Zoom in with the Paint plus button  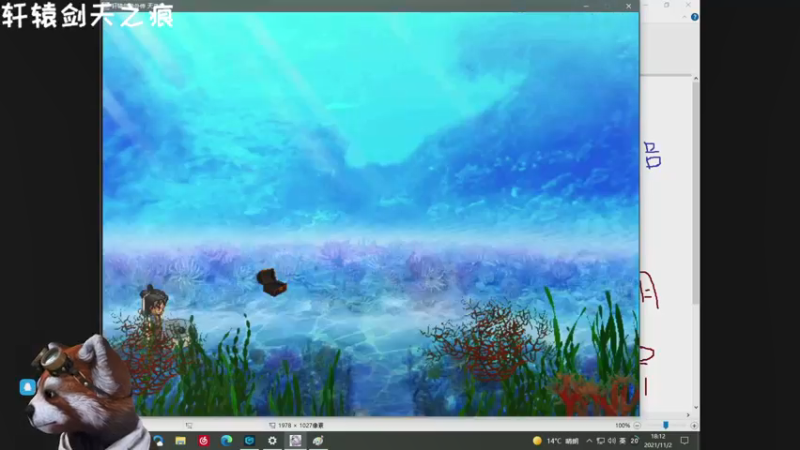coord(694,426)
